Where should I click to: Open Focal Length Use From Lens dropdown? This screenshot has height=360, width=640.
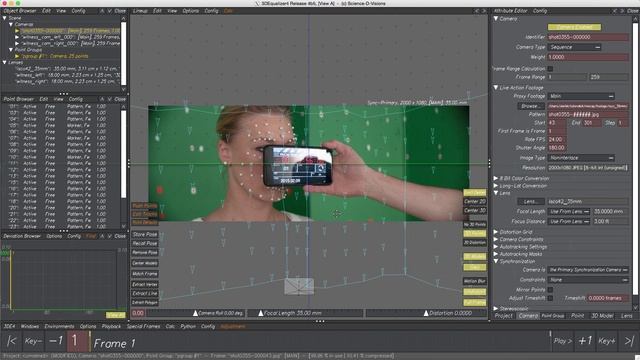coord(569,211)
